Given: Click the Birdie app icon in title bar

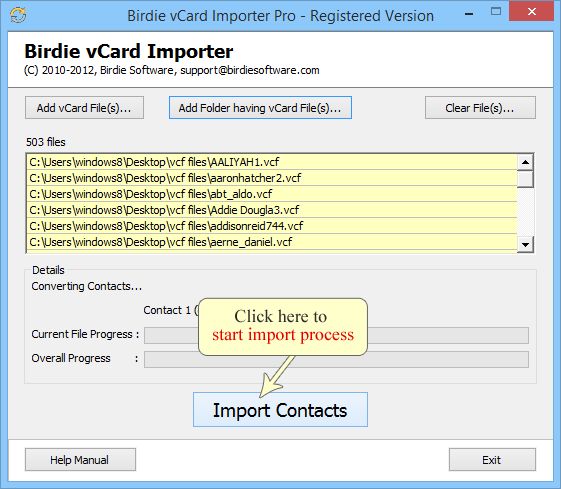Looking at the screenshot, I should coord(18,15).
